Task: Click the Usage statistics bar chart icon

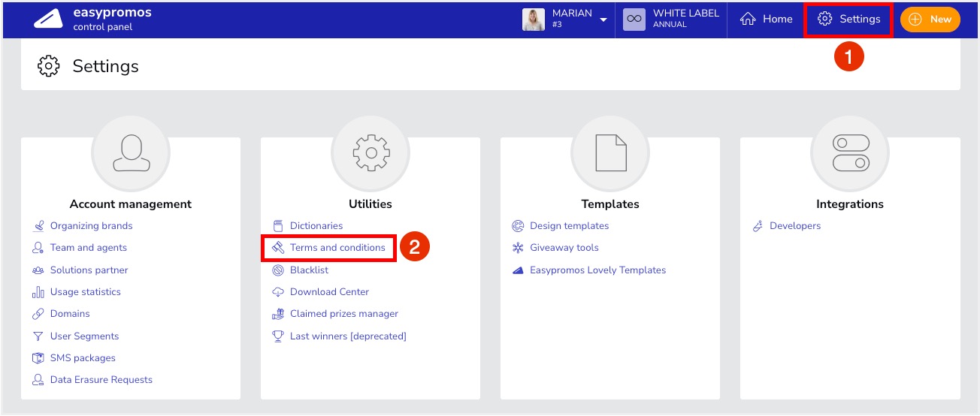Action: click(38, 292)
